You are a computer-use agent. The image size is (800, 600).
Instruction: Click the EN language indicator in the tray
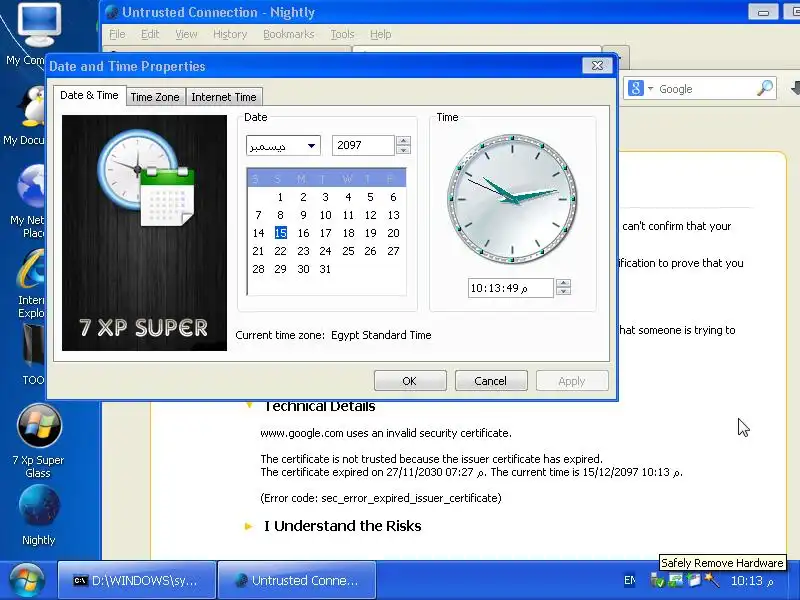630,581
